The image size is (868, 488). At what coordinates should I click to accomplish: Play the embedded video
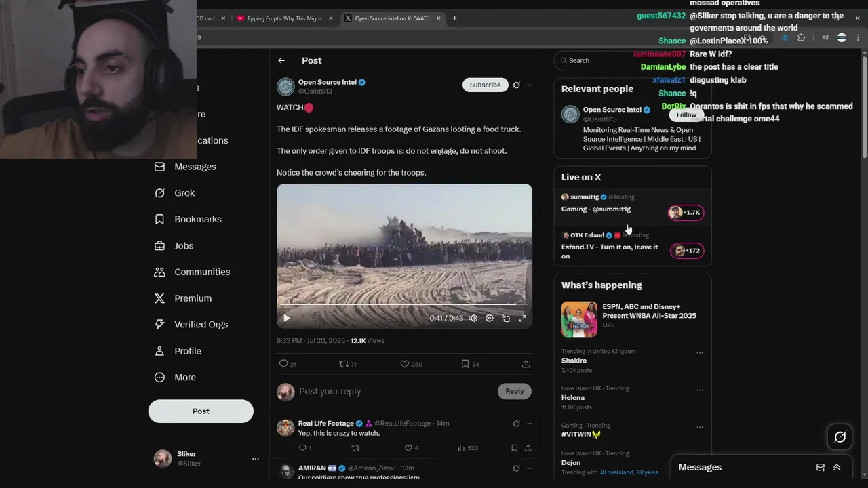click(287, 318)
